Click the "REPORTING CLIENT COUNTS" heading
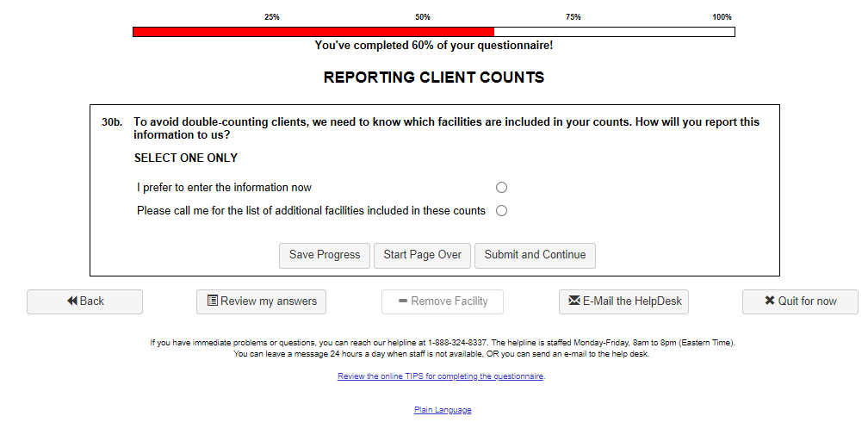The height and width of the screenshot is (441, 868). [x=433, y=78]
